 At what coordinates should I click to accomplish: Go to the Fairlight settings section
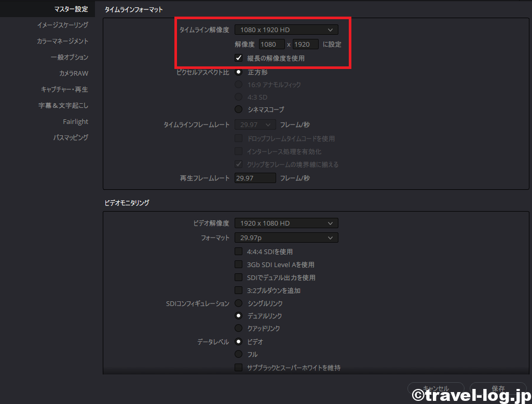(75, 121)
